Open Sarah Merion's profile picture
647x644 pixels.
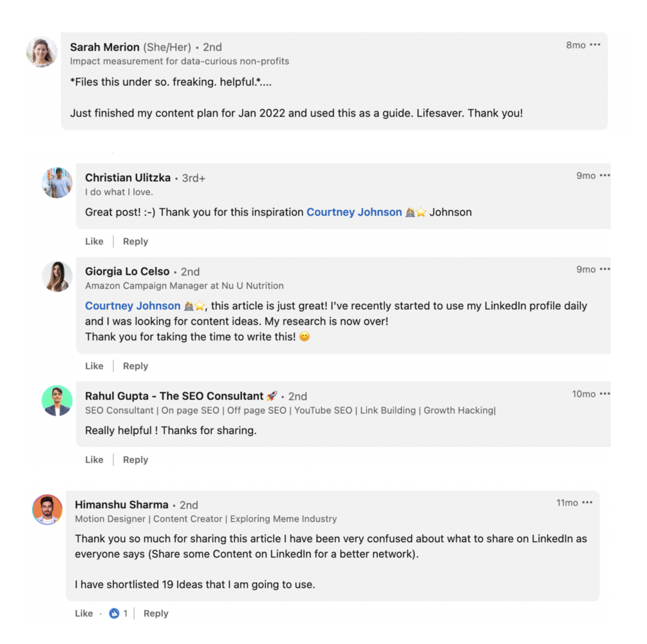(x=42, y=52)
